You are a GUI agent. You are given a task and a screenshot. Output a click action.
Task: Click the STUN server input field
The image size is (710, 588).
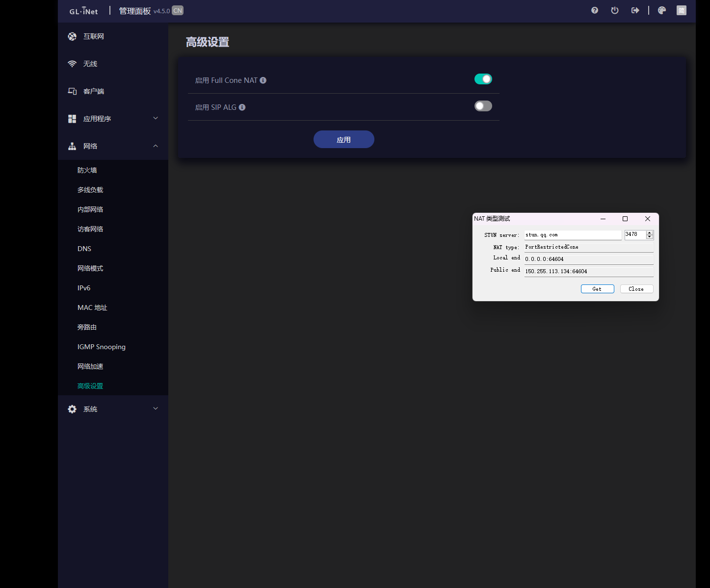point(572,235)
